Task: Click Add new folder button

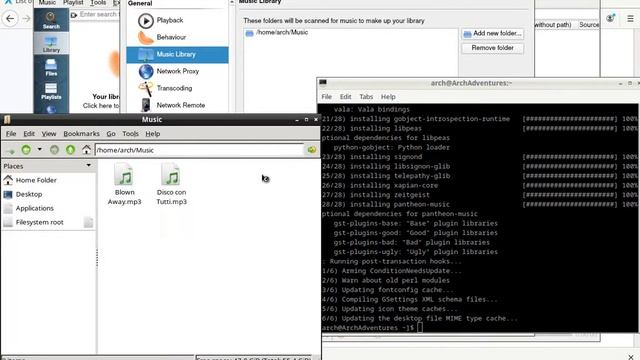Action: (493, 33)
